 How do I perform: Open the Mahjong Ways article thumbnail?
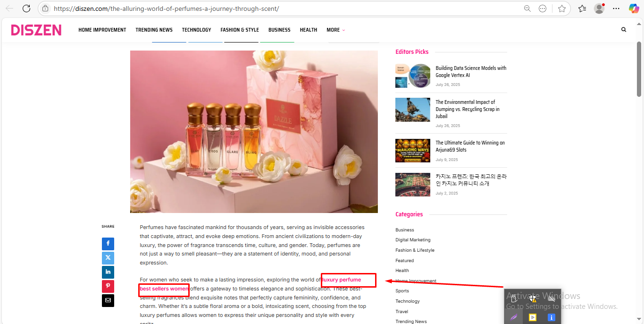(x=413, y=151)
